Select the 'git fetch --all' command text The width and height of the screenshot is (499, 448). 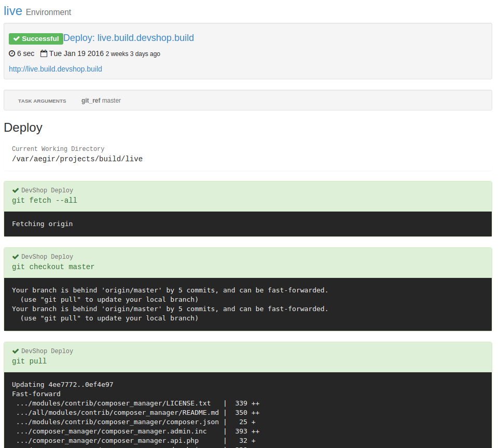click(45, 201)
